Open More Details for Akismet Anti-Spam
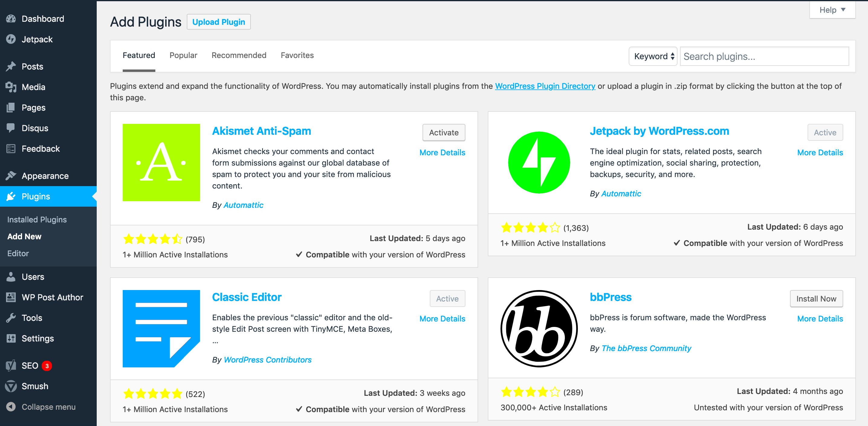The image size is (868, 426). [x=442, y=153]
